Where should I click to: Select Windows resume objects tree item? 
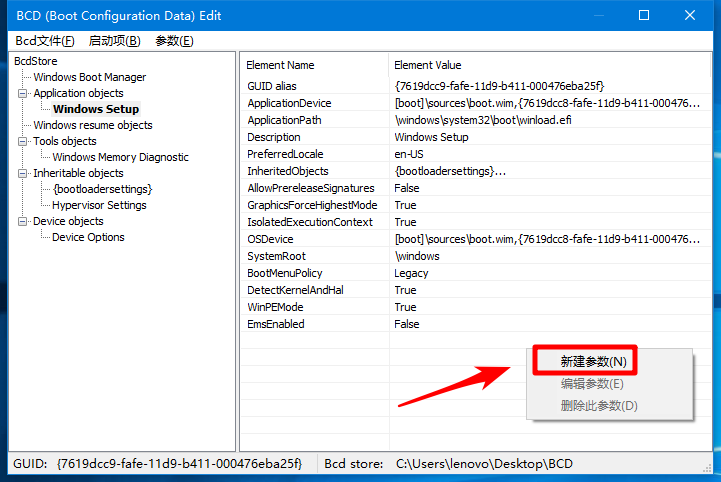(x=93, y=125)
